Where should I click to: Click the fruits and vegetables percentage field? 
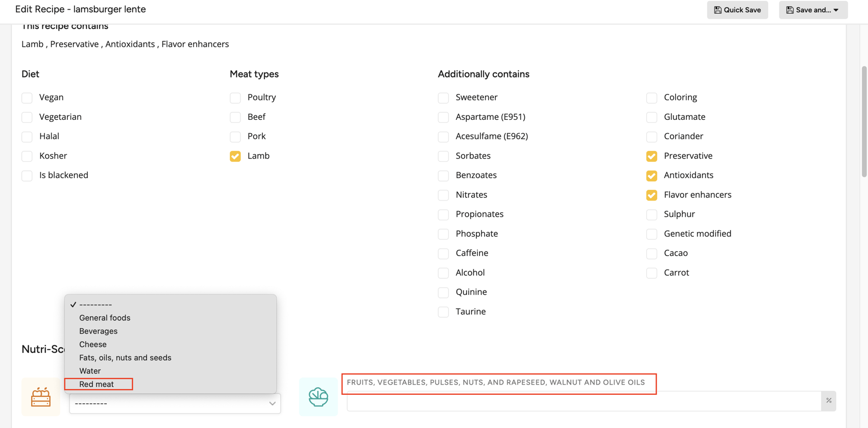tap(584, 400)
